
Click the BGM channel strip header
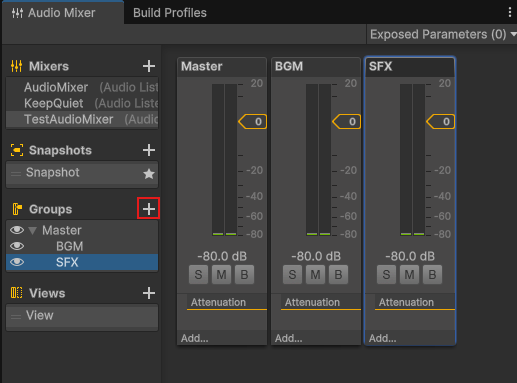pyautogui.click(x=316, y=66)
